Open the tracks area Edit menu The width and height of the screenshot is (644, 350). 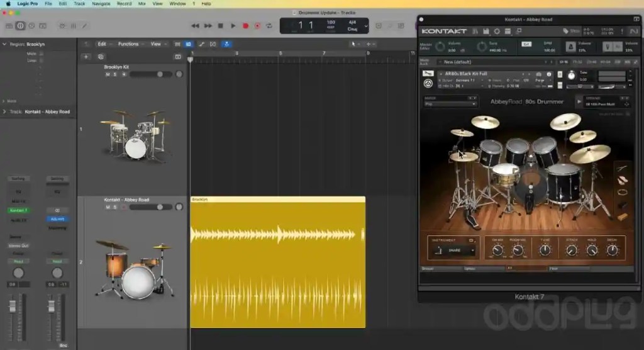(x=104, y=44)
